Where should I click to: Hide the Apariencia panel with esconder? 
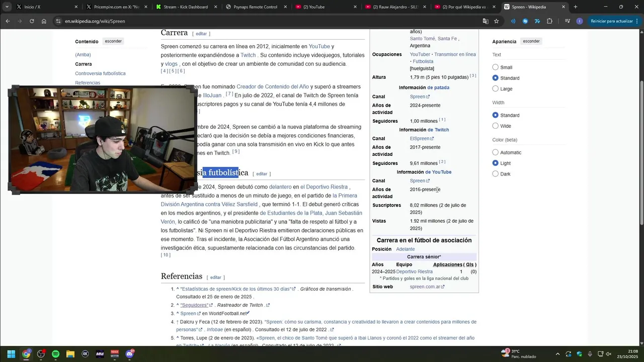coord(531,41)
